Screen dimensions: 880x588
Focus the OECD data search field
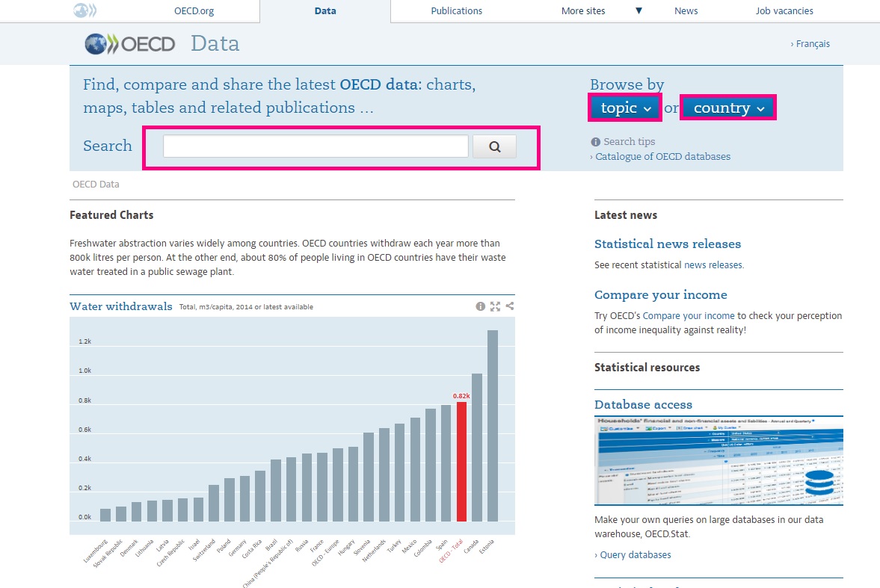(316, 146)
